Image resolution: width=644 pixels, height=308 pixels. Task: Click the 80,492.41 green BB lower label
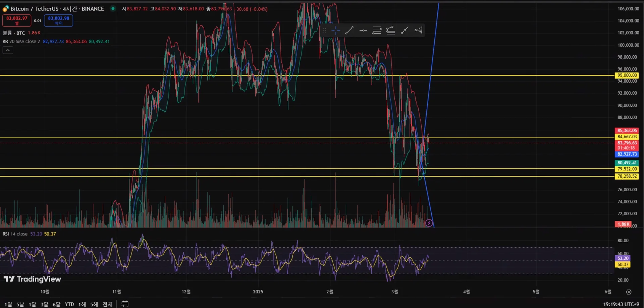[627, 163]
